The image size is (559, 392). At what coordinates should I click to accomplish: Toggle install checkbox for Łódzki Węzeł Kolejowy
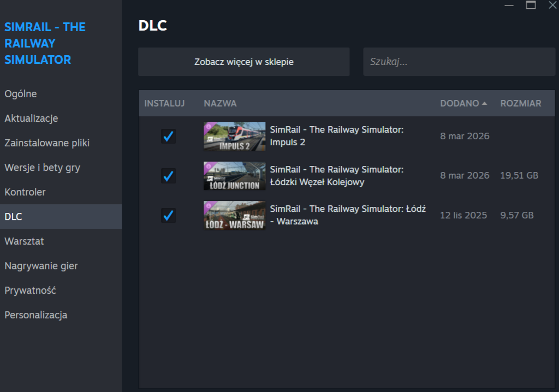click(168, 176)
